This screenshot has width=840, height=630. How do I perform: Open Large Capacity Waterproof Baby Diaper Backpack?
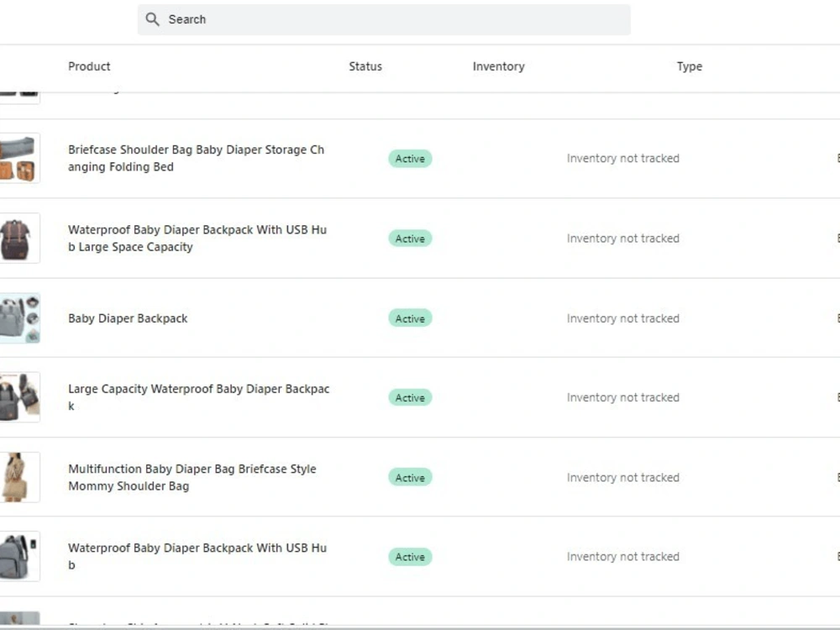tap(199, 397)
